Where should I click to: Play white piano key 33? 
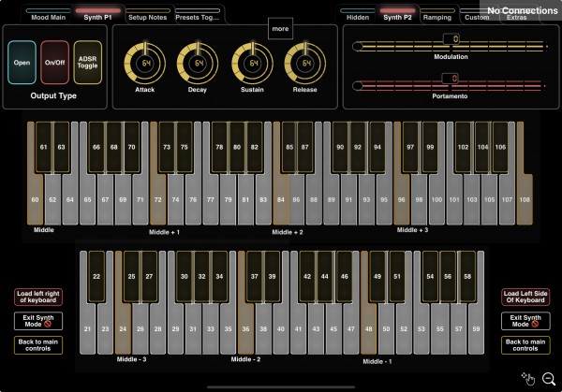coord(211,328)
